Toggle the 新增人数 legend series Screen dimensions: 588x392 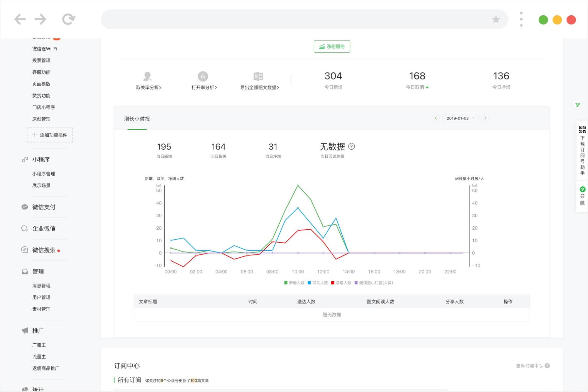[x=293, y=283]
